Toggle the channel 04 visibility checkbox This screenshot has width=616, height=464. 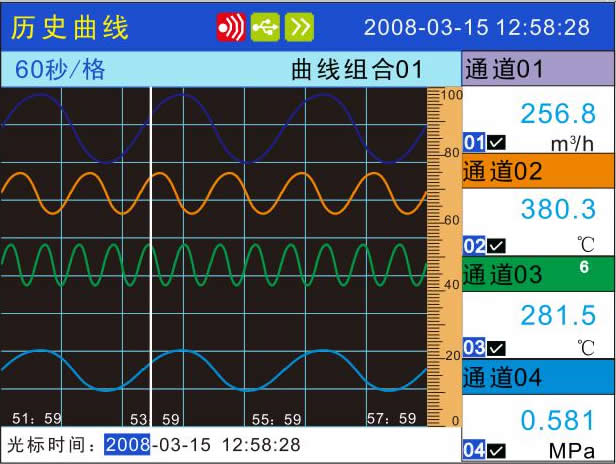497,450
